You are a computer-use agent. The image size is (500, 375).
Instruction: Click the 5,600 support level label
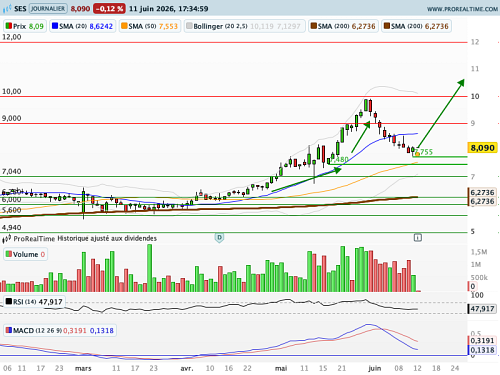[x=12, y=210]
